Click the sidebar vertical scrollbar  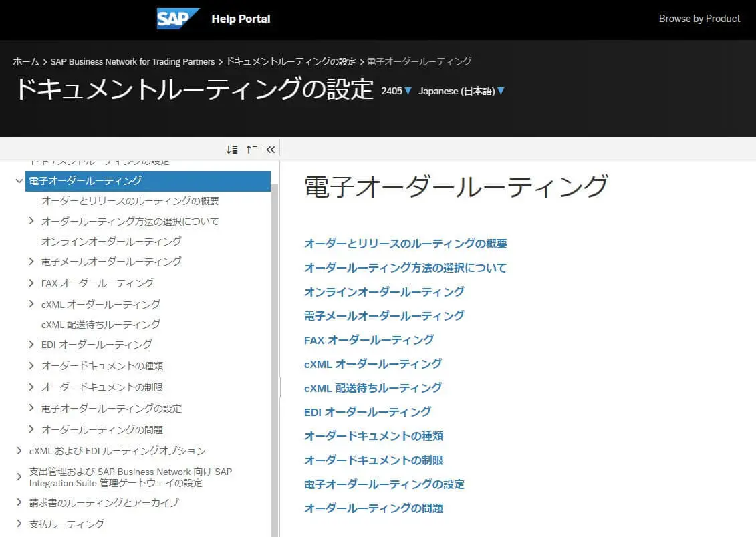coord(274,360)
